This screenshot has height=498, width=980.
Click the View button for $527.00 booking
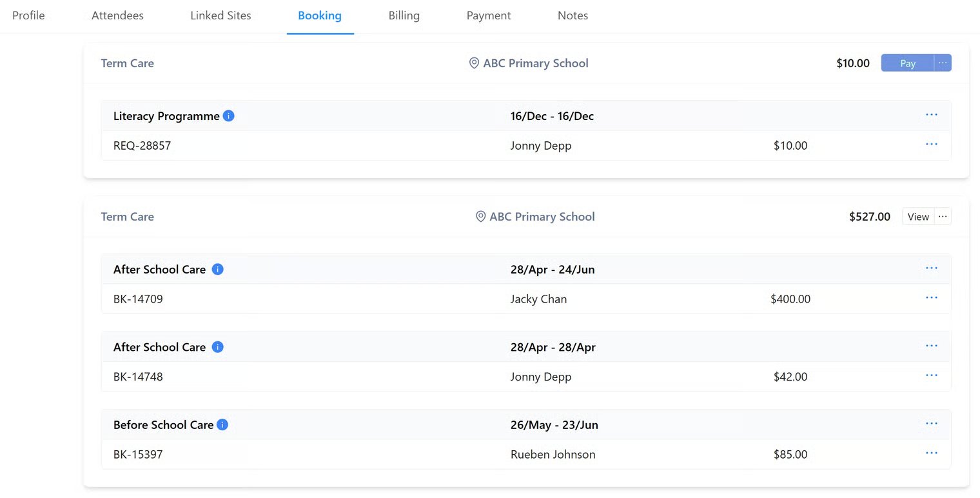tap(918, 217)
